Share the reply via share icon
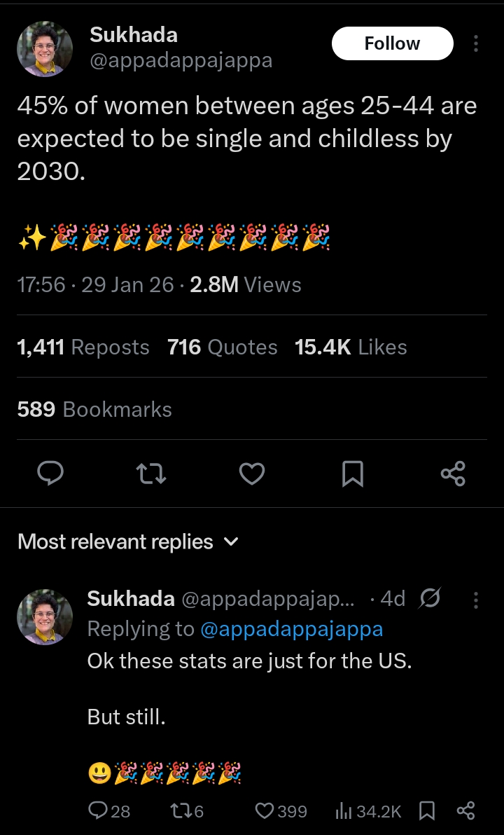The width and height of the screenshot is (504, 835). click(465, 811)
